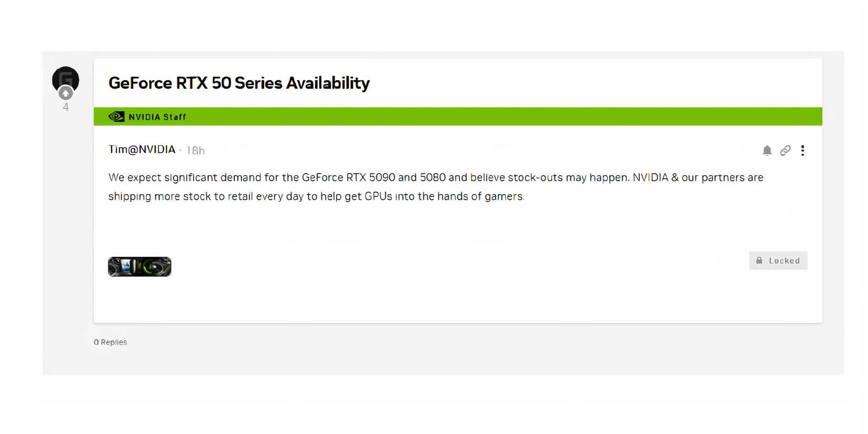Open the RTX graphics card image thumbnail
The image size is (868, 434).
(x=139, y=266)
